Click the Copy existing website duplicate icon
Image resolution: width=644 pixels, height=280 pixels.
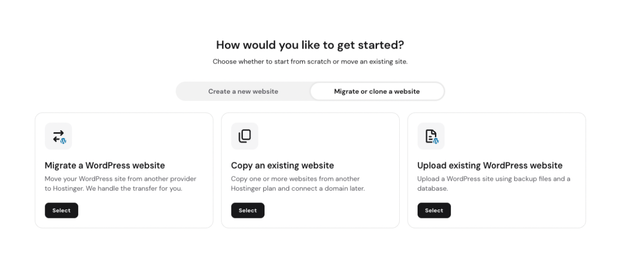244,136
